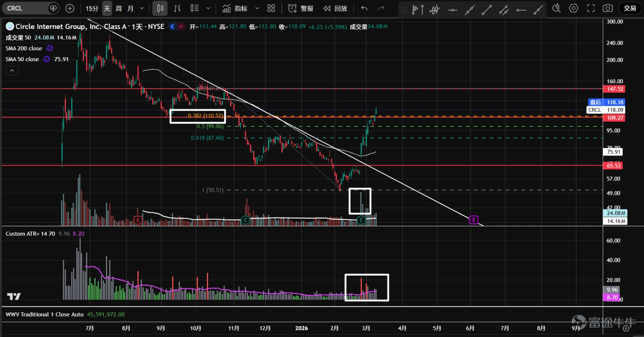Open chart settings hexagon icon
The height and width of the screenshot is (337, 644).
point(574,8)
